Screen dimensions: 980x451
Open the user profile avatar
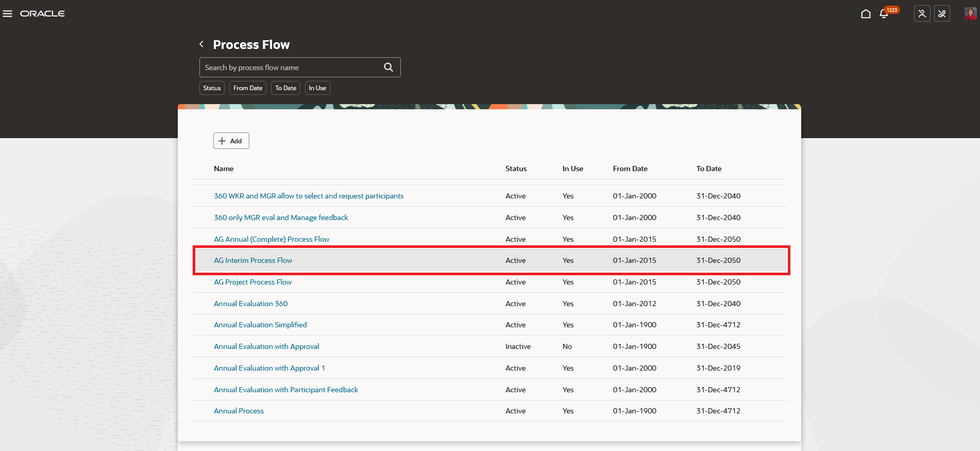(970, 13)
